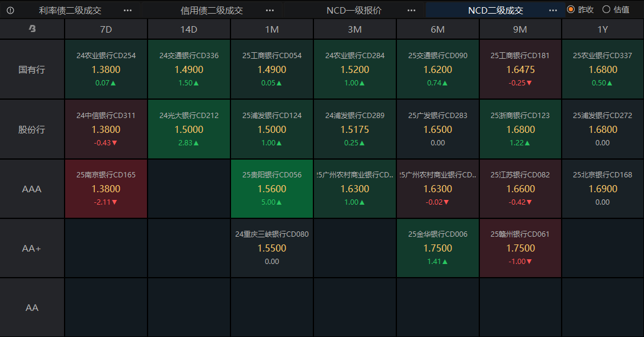The width and height of the screenshot is (644, 337).
Task: Open the 25交通银行CD090 cell
Action: 438,69
